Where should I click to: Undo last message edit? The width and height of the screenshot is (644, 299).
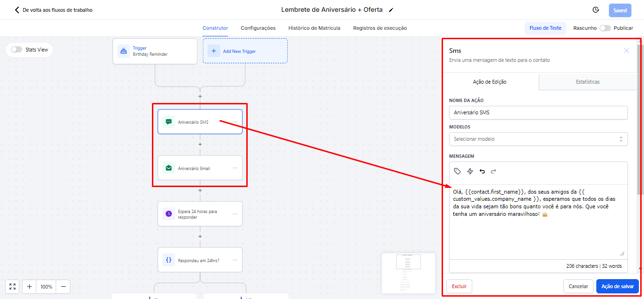[x=482, y=171]
